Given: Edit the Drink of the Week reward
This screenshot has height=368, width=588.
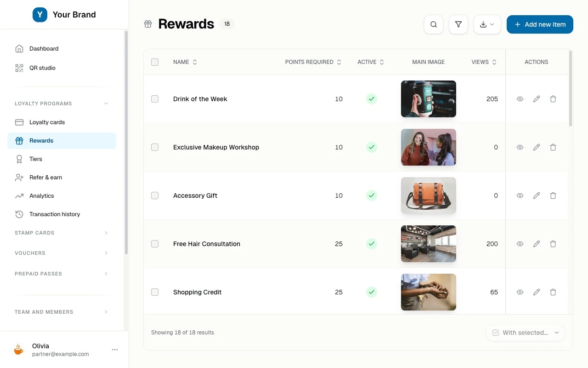Looking at the screenshot, I should coord(537,99).
